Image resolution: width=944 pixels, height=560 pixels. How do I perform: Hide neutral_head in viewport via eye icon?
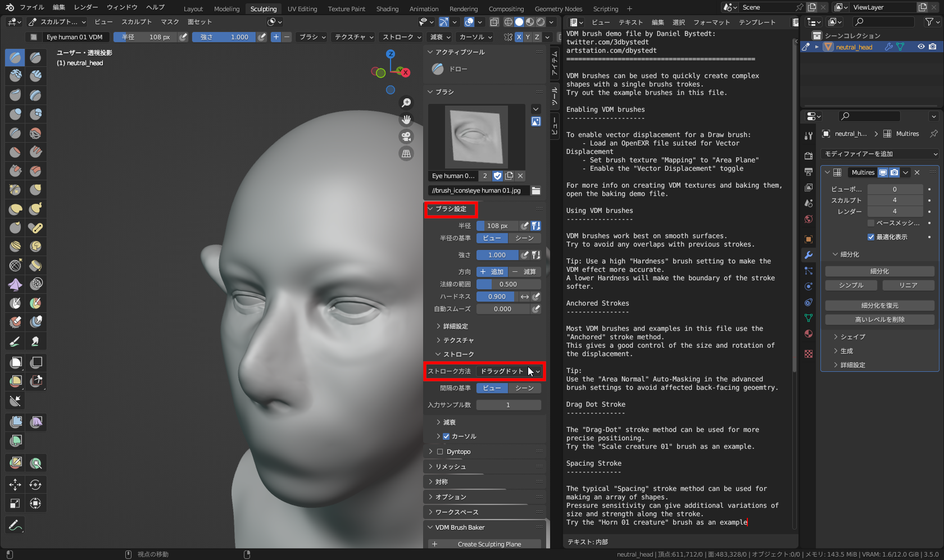(x=921, y=47)
